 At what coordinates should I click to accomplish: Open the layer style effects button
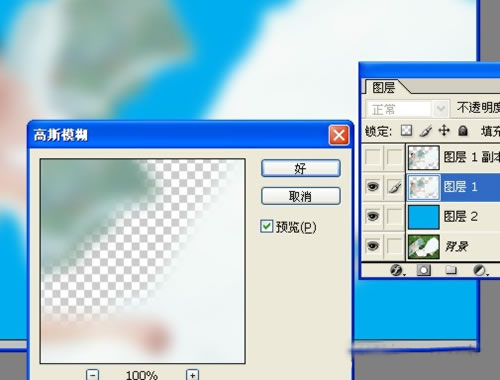click(397, 270)
